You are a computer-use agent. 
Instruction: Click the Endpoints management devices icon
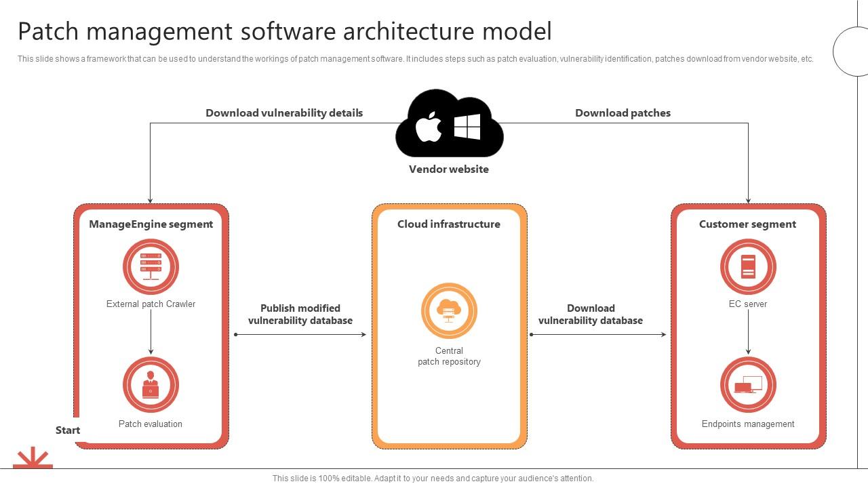tap(748, 385)
